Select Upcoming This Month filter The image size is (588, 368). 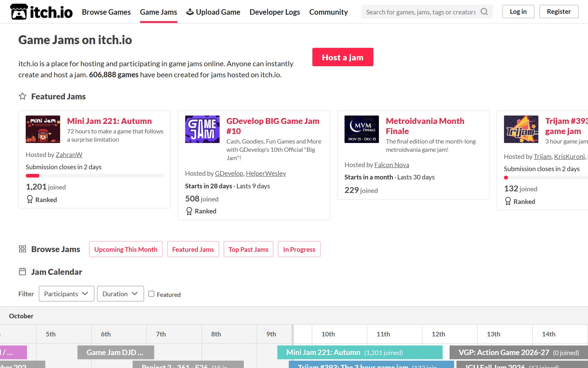pos(126,249)
